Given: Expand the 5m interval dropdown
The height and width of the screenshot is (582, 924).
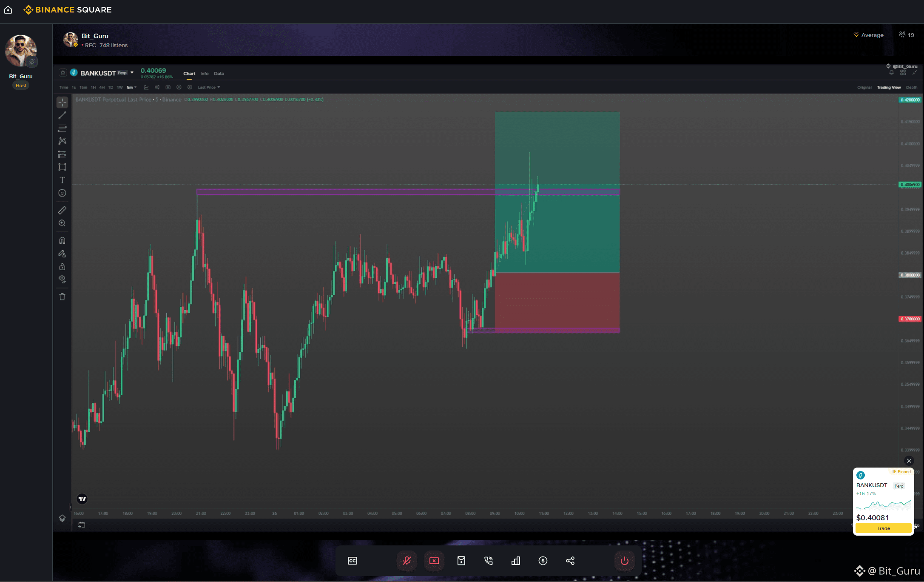Looking at the screenshot, I should coord(131,88).
